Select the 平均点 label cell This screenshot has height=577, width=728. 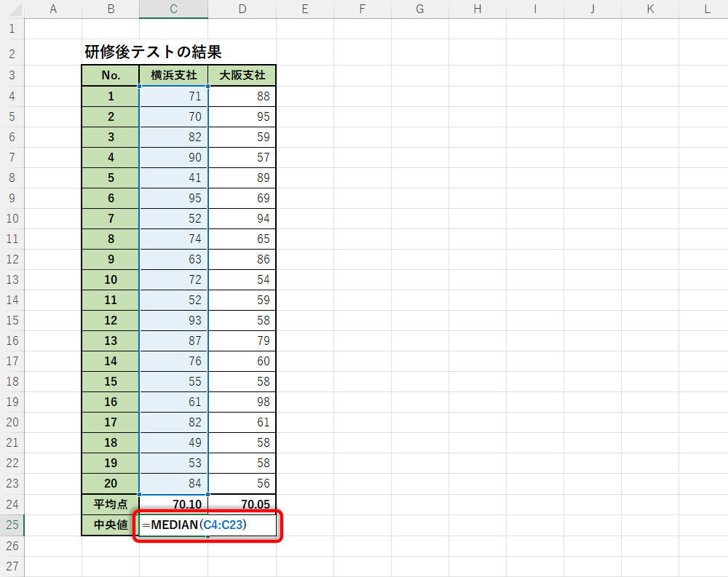(110, 504)
